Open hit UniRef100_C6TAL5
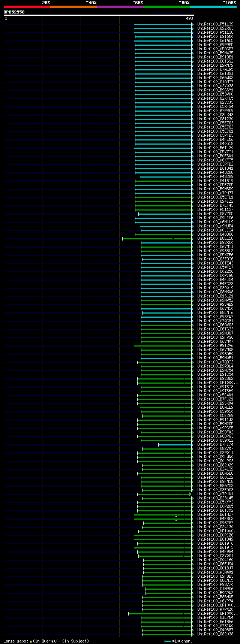Screen dimensions: 240x644 click(215, 40)
